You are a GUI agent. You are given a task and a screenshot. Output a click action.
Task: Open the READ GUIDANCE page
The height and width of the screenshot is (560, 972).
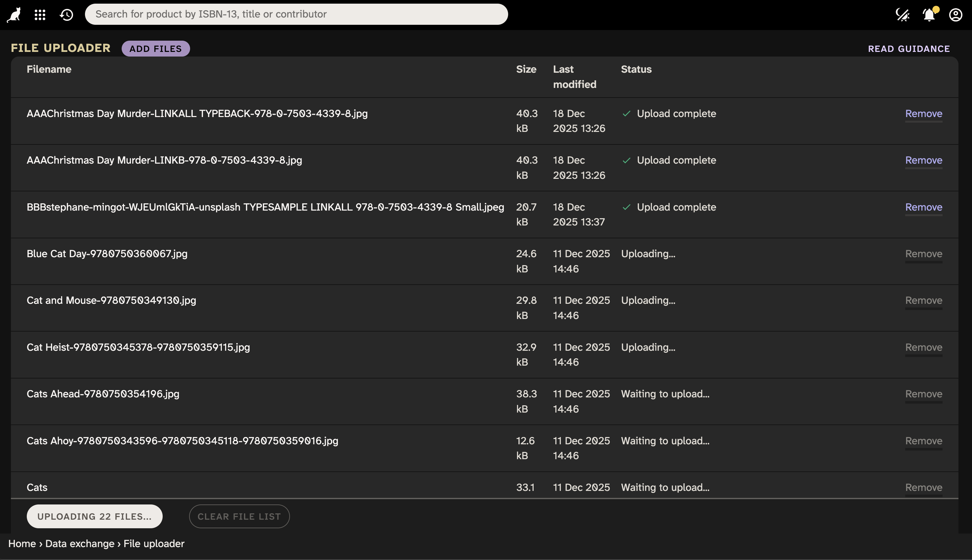click(x=908, y=49)
